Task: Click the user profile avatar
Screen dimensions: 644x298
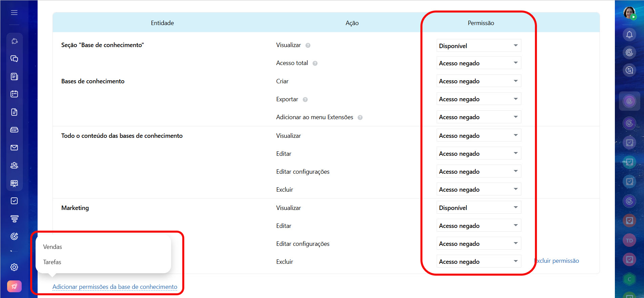Action: coord(629,13)
